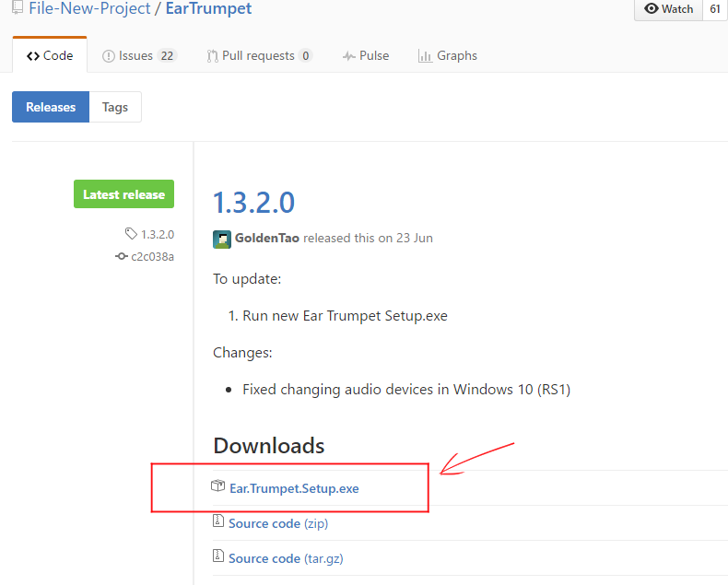Click the tag icon beside 1.3.2.0

tap(131, 233)
